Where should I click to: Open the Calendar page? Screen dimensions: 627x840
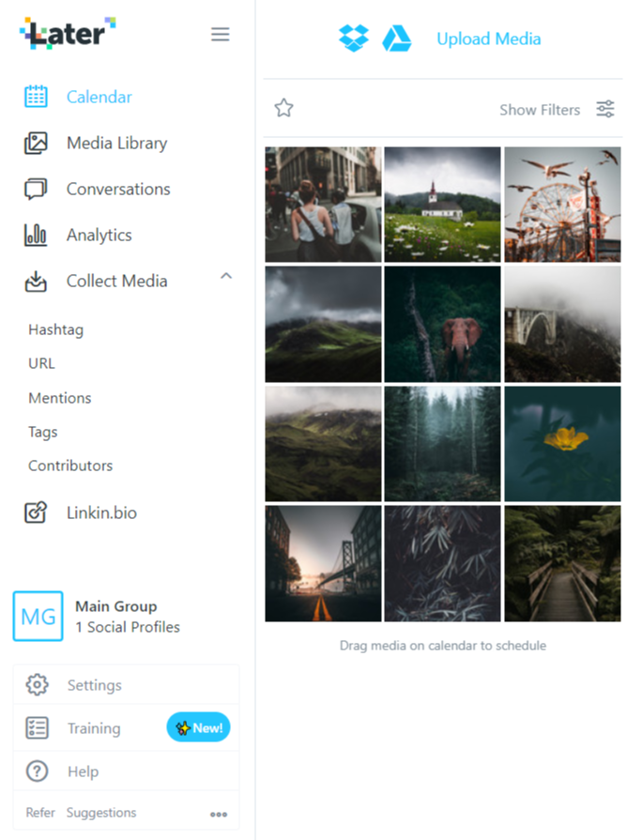click(99, 97)
